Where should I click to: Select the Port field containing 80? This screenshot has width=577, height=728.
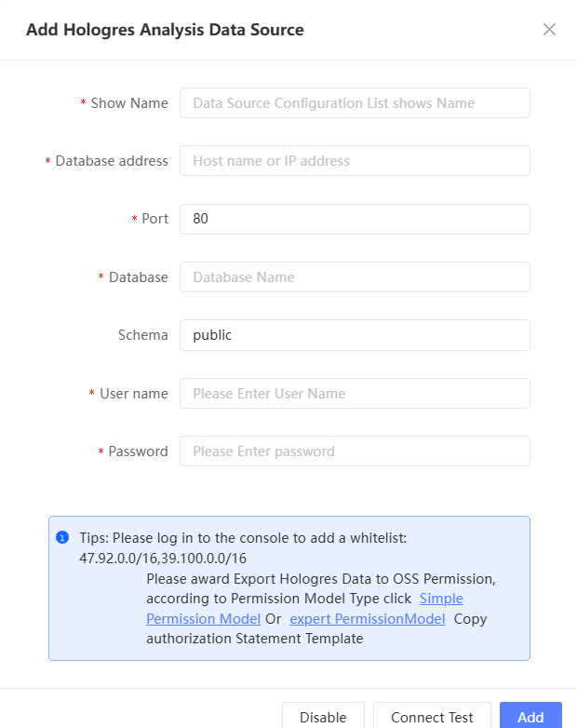pyautogui.click(x=355, y=219)
